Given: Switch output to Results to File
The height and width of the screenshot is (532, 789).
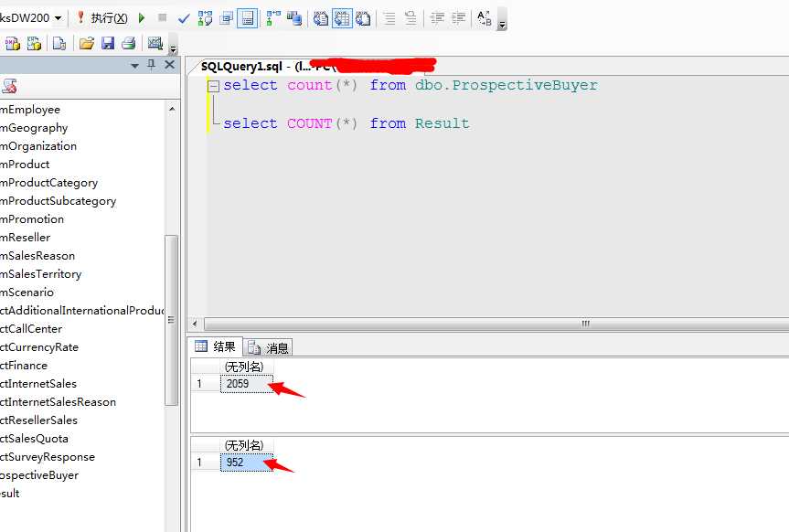Looking at the screenshot, I should click(363, 18).
